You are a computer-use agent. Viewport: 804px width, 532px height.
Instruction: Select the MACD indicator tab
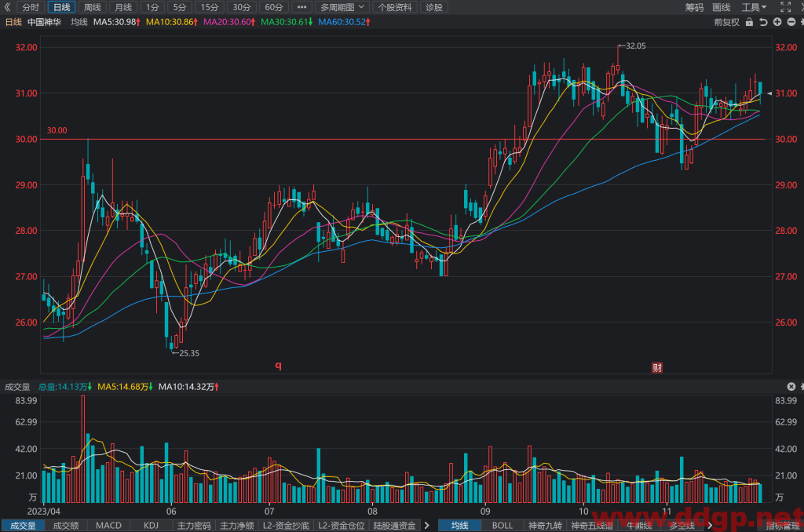[x=108, y=526]
